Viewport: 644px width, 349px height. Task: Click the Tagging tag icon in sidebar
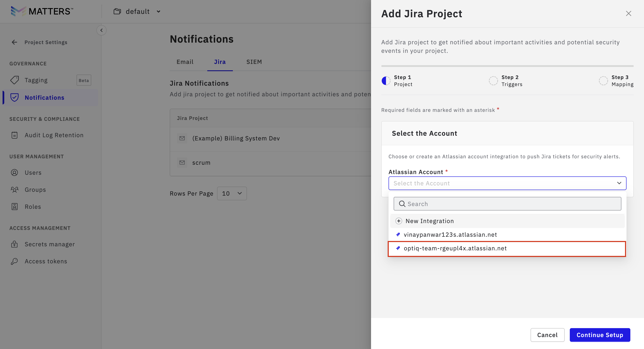(x=15, y=80)
